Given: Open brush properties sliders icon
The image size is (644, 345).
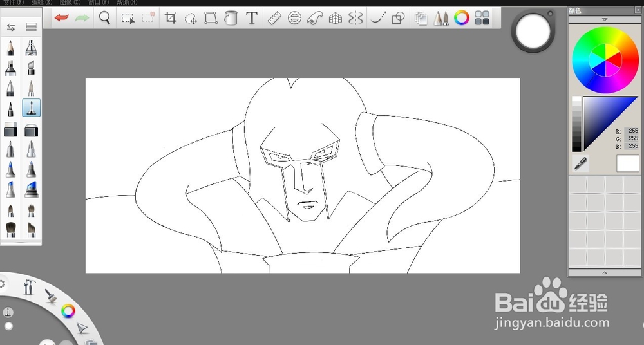Looking at the screenshot, I should 11,28.
